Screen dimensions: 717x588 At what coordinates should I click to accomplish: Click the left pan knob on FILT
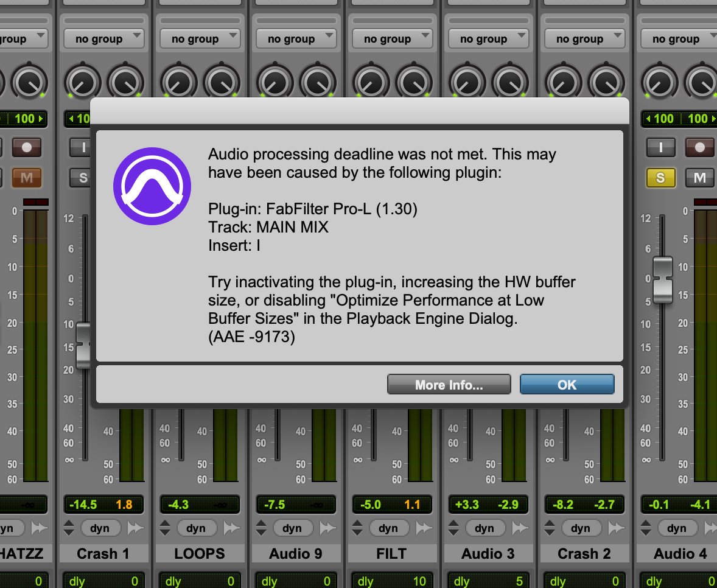371,82
